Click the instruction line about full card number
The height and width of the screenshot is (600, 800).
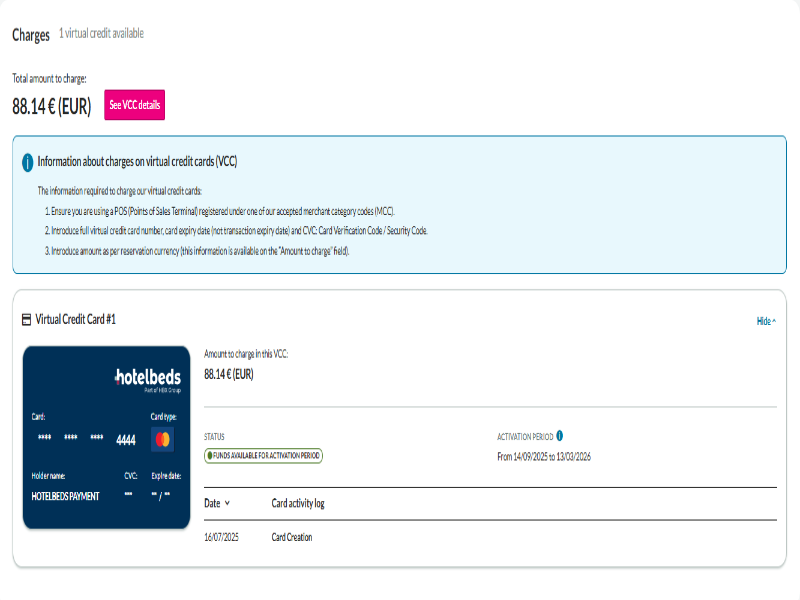[236, 231]
